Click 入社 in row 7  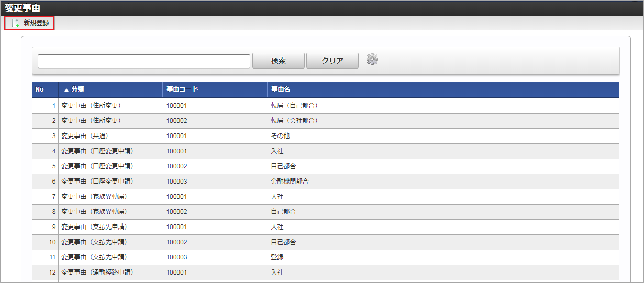pos(277,197)
